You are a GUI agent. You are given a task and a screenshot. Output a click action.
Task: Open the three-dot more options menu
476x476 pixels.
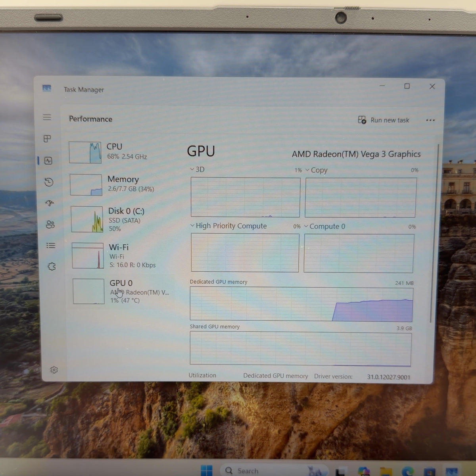pos(430,120)
